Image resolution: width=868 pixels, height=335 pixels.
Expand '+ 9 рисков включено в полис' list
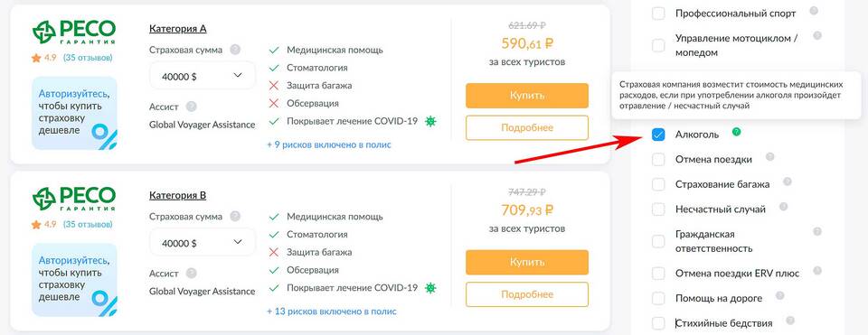(329, 144)
